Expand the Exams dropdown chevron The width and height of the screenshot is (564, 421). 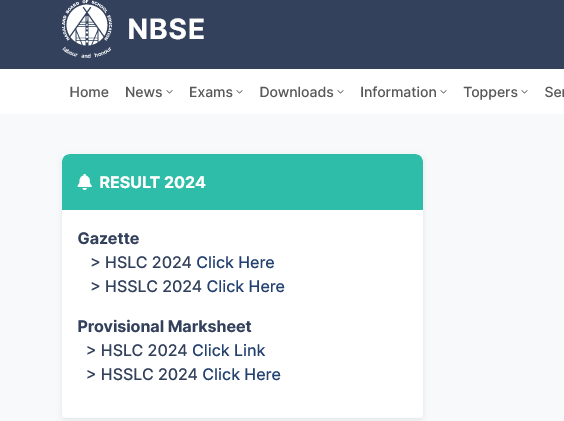point(240,92)
